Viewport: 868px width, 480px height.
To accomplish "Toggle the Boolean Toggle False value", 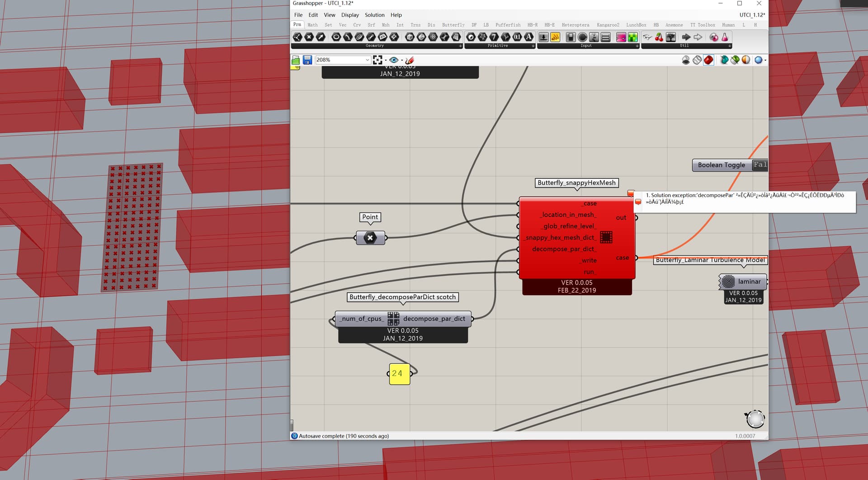I will point(759,165).
